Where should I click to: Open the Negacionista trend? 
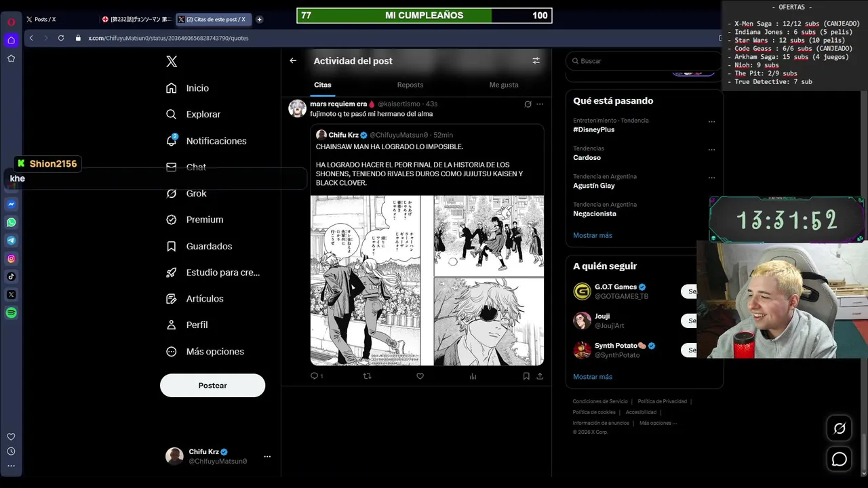point(595,213)
